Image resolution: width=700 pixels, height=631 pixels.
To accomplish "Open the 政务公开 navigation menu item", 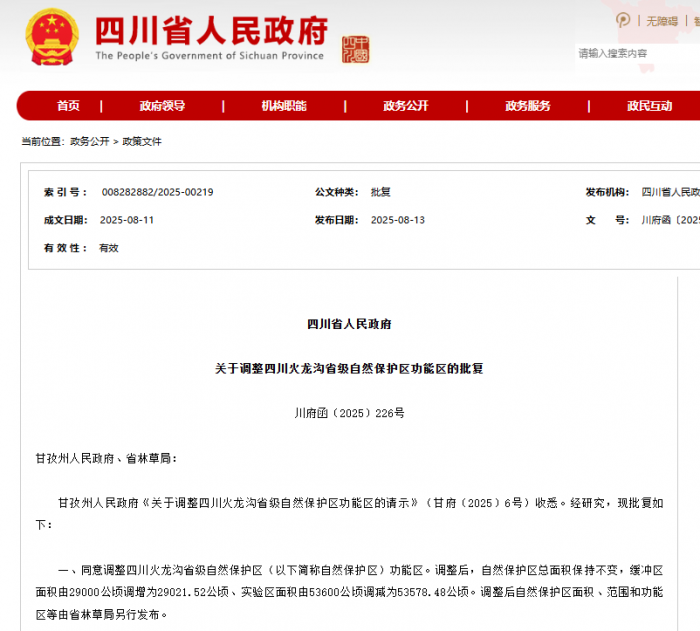I will point(406,106).
